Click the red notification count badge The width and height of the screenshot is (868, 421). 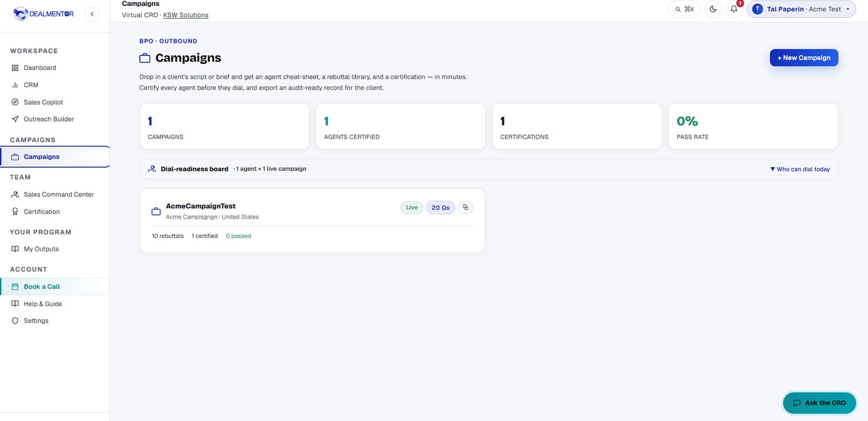click(x=740, y=3)
